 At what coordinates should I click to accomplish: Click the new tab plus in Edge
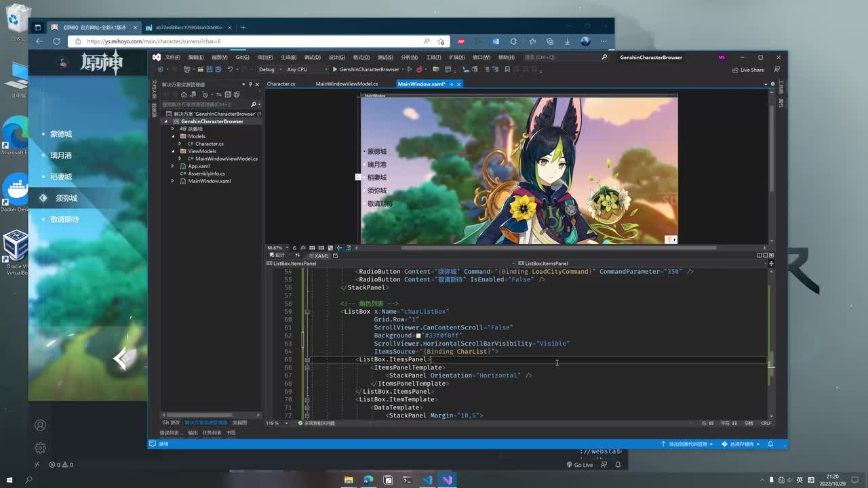(243, 28)
